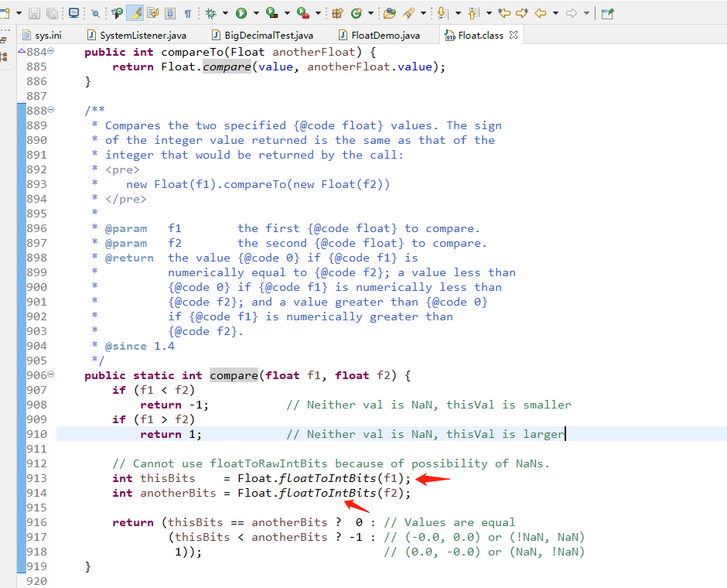The width and height of the screenshot is (727, 588).
Task: Click '@since 1.4' Javadoc tag
Action: coord(139,346)
